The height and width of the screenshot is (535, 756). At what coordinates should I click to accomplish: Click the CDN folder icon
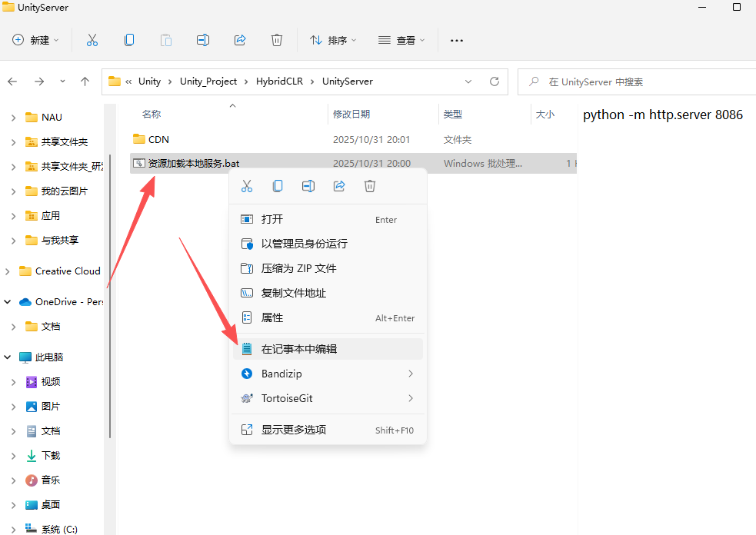point(139,139)
